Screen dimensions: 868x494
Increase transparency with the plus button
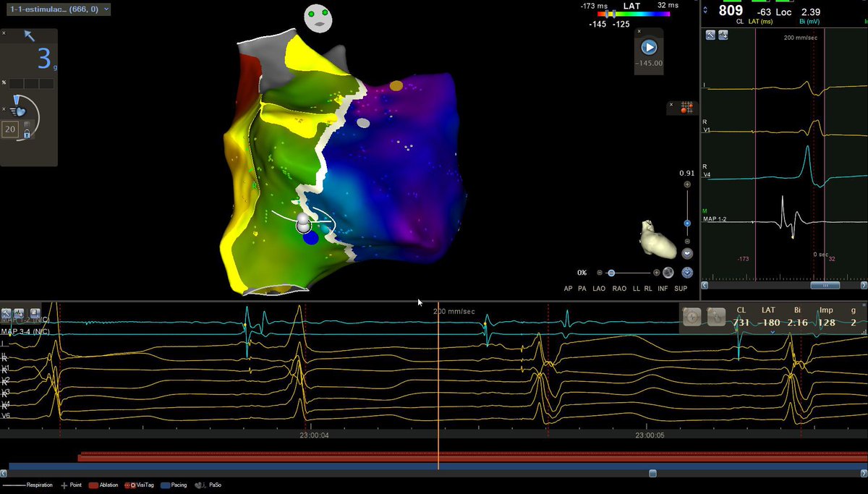(x=657, y=273)
